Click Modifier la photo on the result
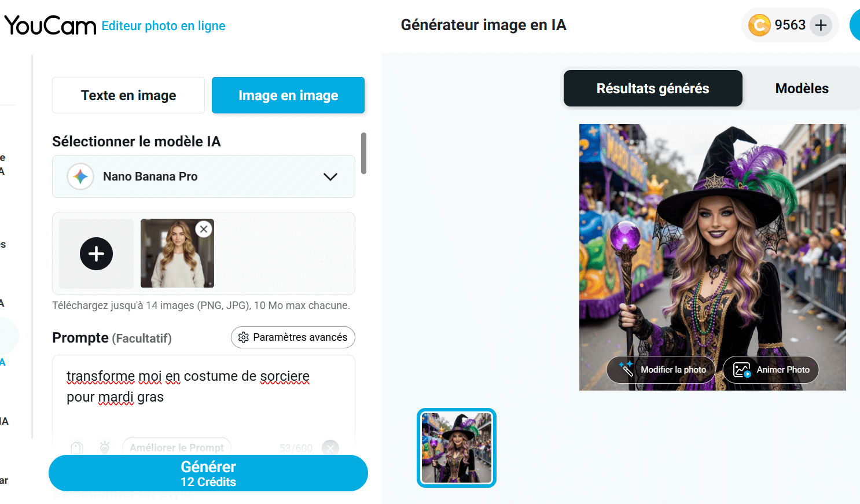 pos(661,370)
